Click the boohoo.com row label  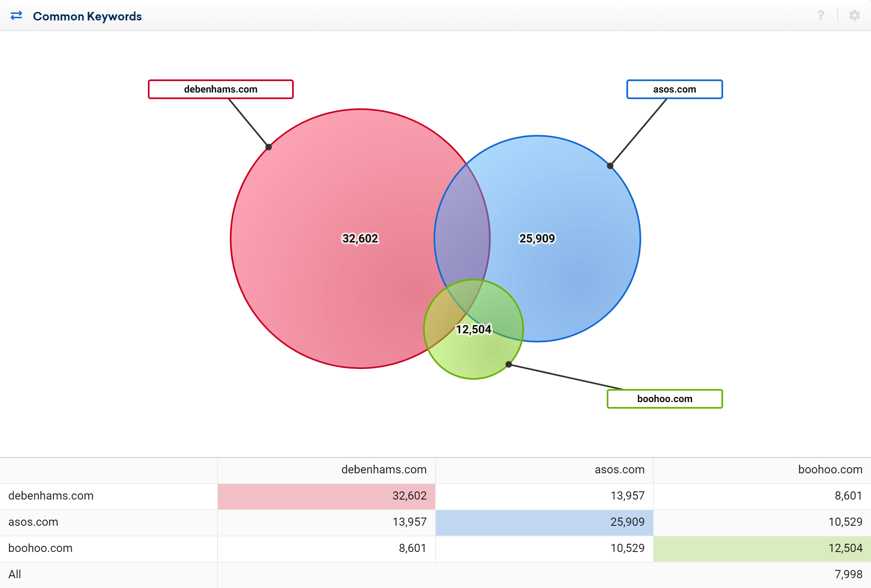pos(40,548)
